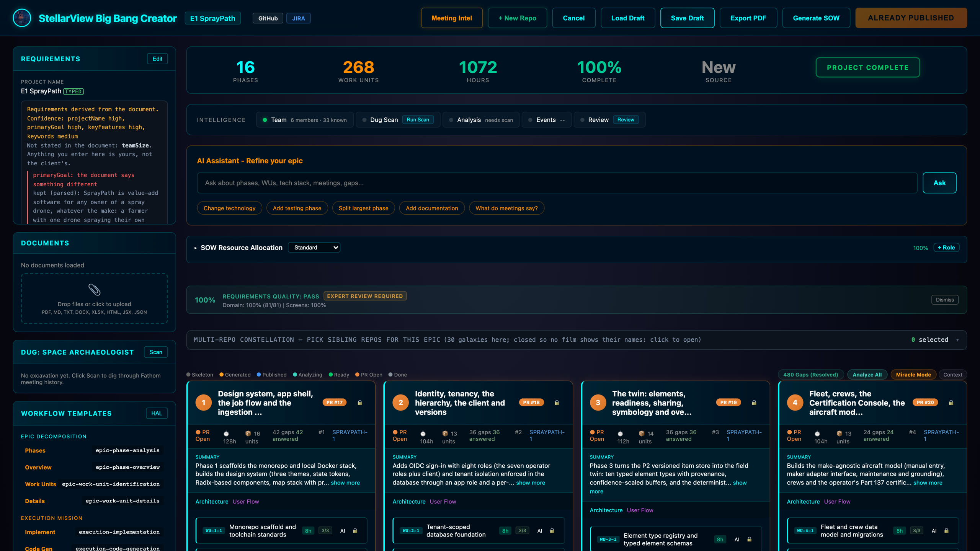Click the paperclip upload icon in Documents

click(94, 290)
